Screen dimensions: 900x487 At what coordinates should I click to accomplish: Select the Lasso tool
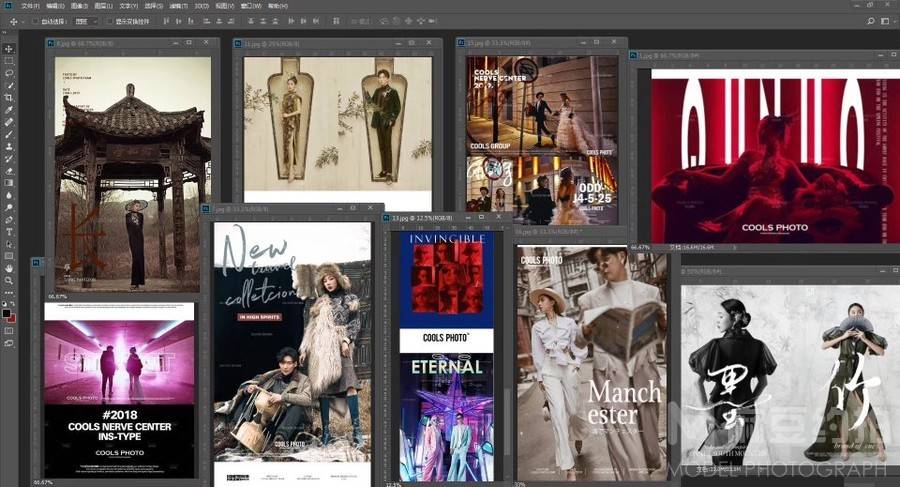tap(9, 73)
